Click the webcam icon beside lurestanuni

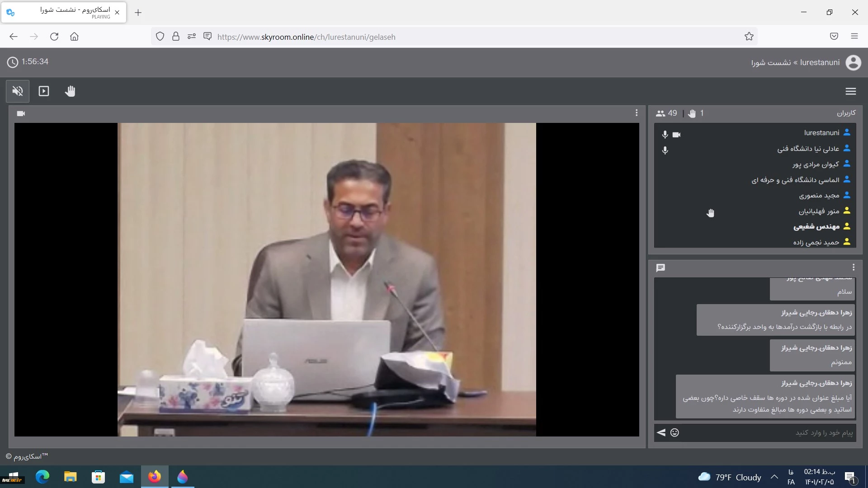coord(676,135)
